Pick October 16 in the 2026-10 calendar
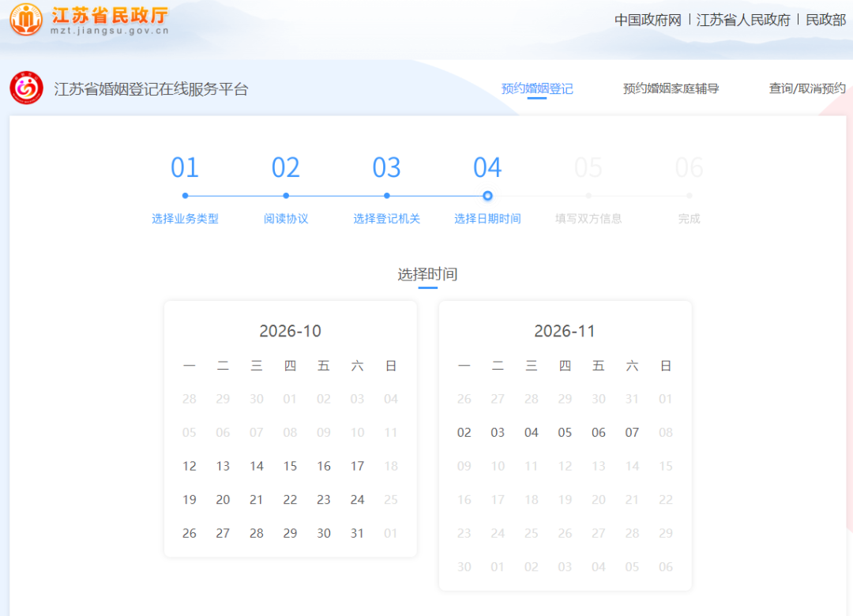Screen dimensions: 853x616 (x=324, y=467)
